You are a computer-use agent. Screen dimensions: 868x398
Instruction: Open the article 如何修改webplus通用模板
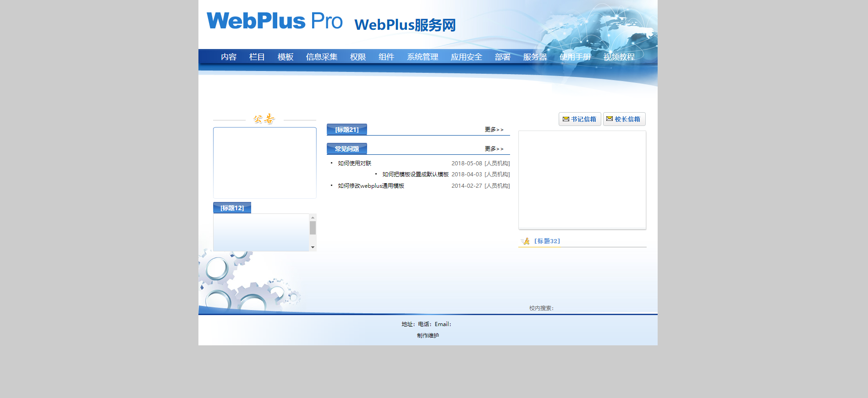(x=371, y=186)
